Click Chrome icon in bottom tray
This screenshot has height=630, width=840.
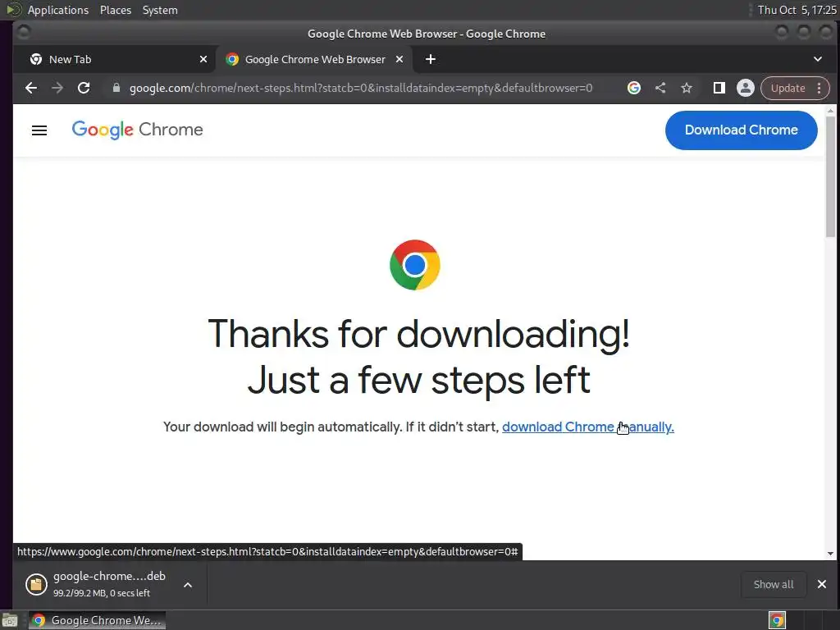pyautogui.click(x=777, y=620)
